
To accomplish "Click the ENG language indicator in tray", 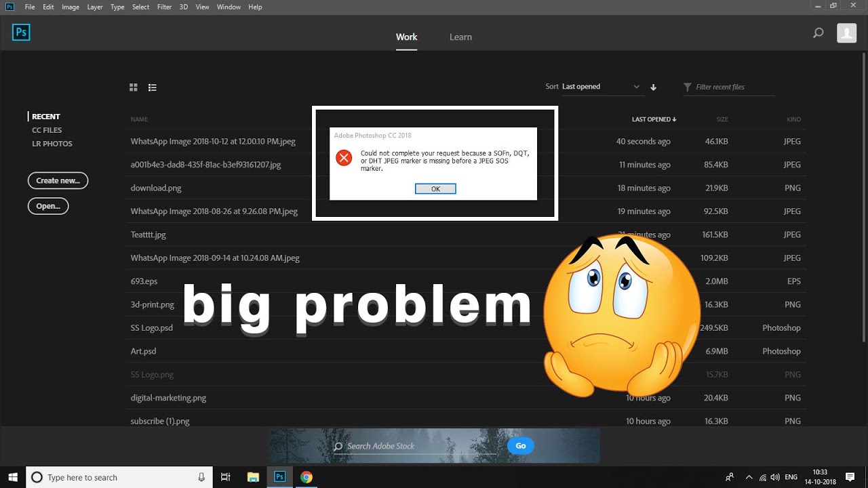I will (x=791, y=477).
